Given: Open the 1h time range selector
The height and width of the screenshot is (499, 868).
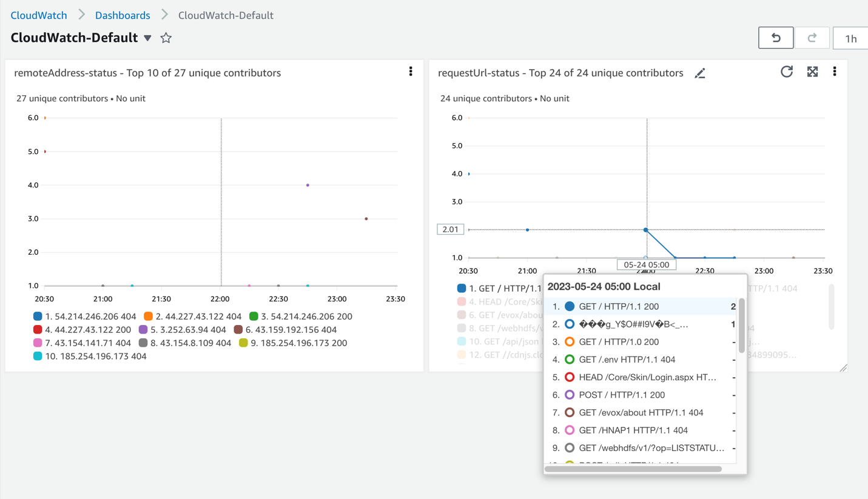Looking at the screenshot, I should click(852, 38).
